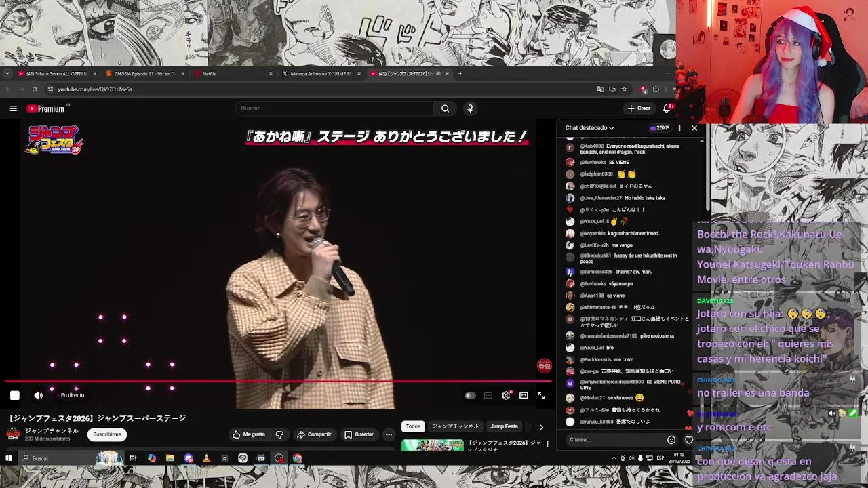Open Task View on the taskbar

tap(133, 458)
